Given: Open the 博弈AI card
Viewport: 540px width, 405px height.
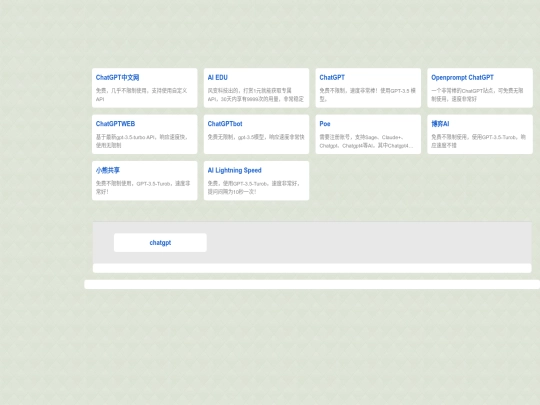Looking at the screenshot, I should pos(480,134).
